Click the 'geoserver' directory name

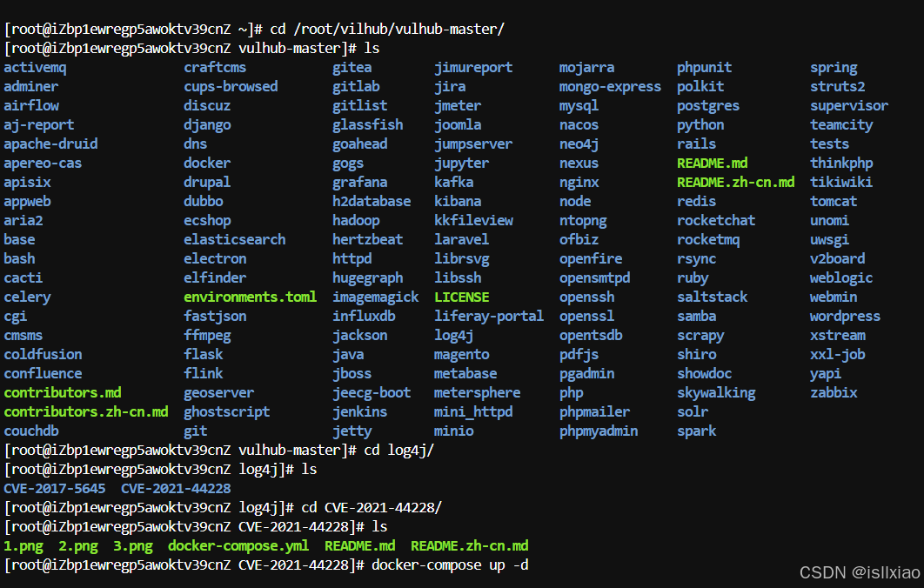[x=219, y=393]
